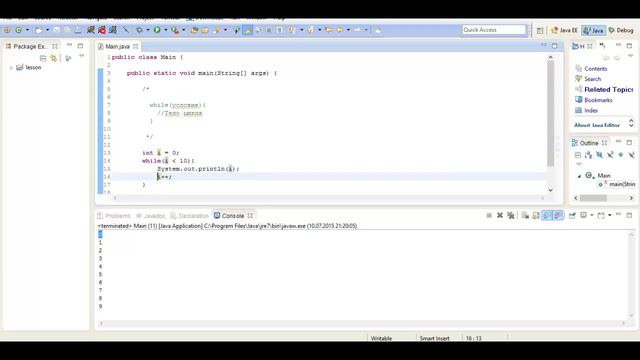Screen dimensions: 640x360
Task: Click the Save all disk icon in toolbar
Action: (67, 30)
